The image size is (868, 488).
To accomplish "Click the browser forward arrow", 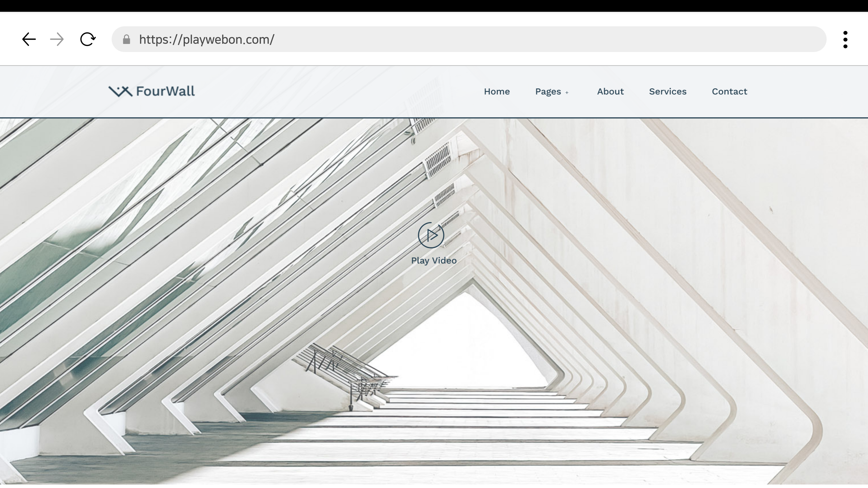I will tap(57, 39).
